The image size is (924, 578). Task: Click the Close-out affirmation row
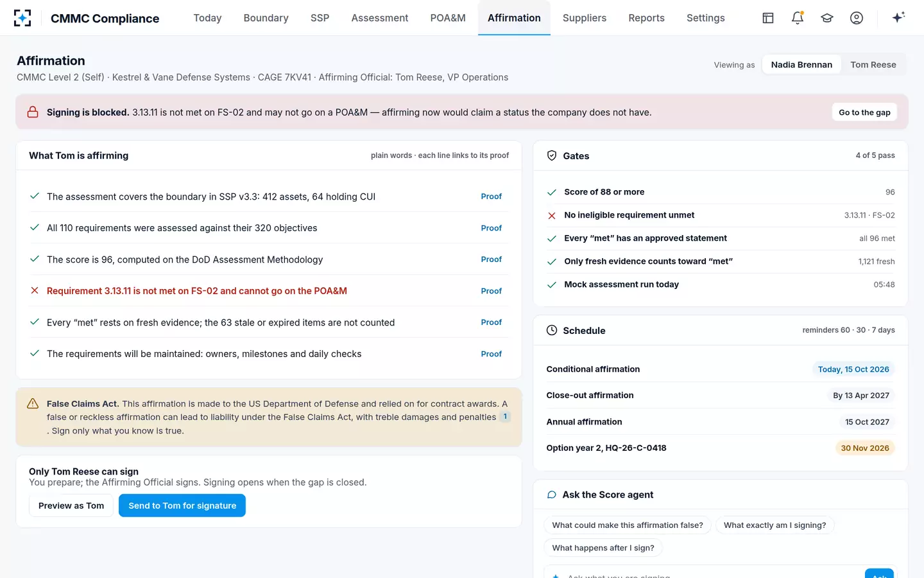[720, 396]
